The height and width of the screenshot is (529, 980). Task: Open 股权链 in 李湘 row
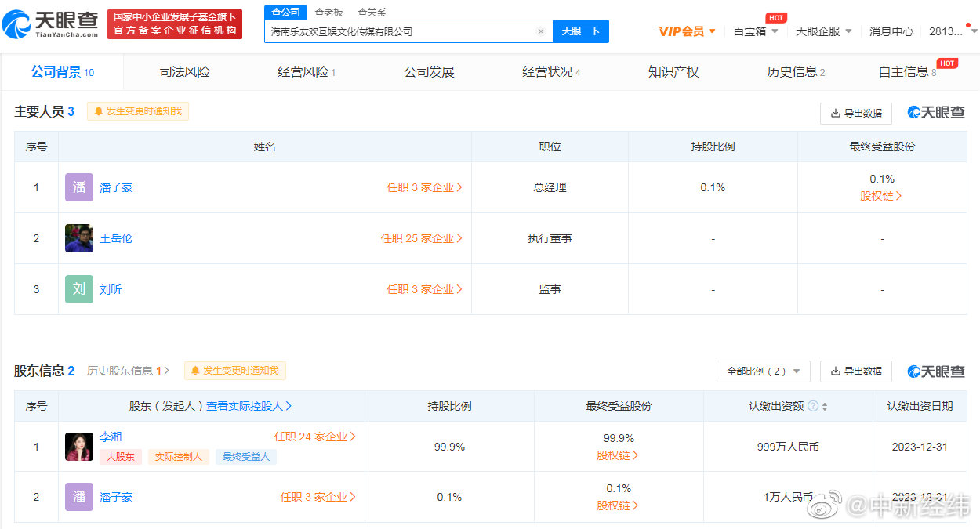618,455
